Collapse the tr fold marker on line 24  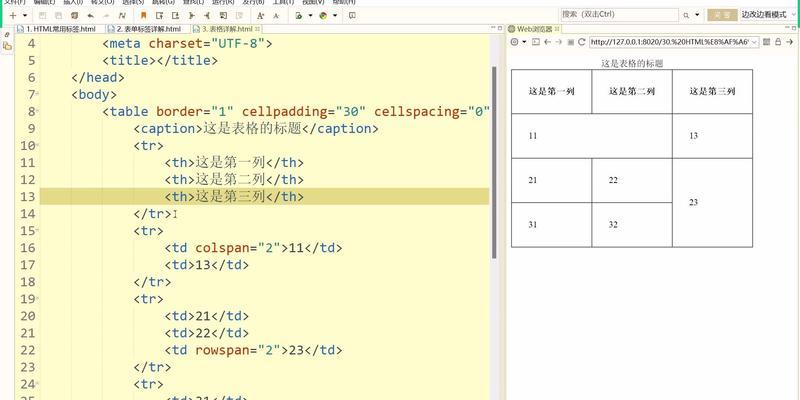tap(38, 384)
